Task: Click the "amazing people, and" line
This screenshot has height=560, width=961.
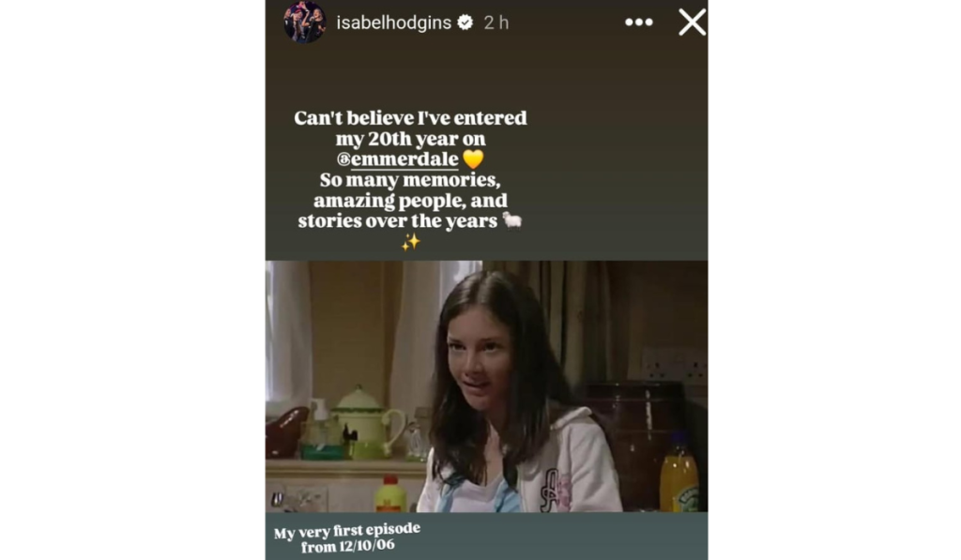Action: click(x=410, y=201)
